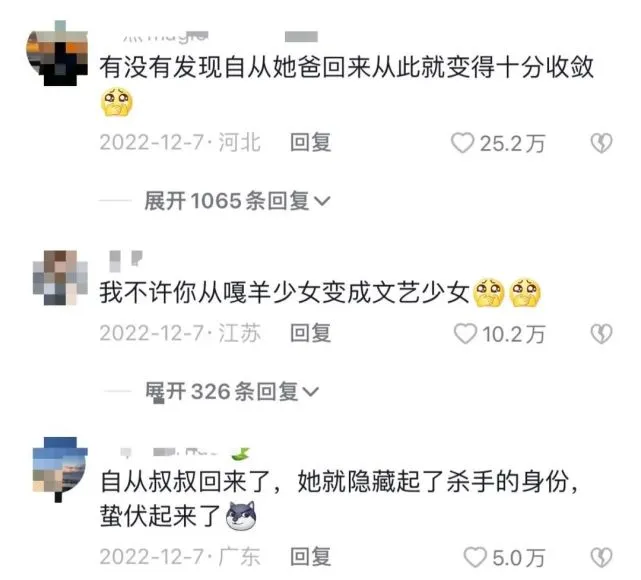Expand the 展开1065条回复 replies
641x580 pixels.
click(x=237, y=201)
